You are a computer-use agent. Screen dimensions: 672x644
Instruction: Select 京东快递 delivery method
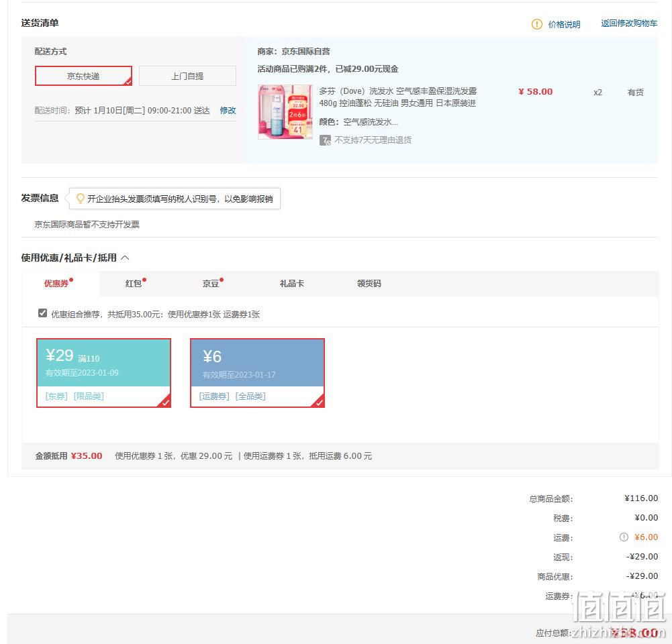coord(83,76)
